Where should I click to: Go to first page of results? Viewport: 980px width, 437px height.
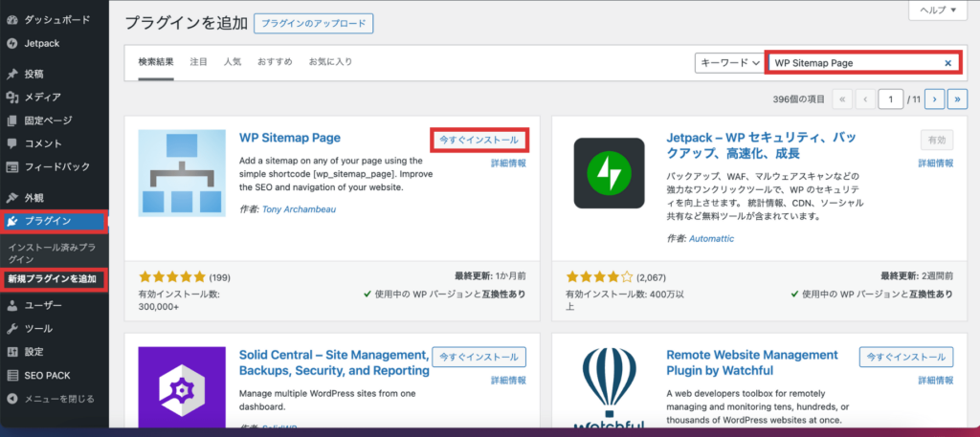pyautogui.click(x=842, y=98)
